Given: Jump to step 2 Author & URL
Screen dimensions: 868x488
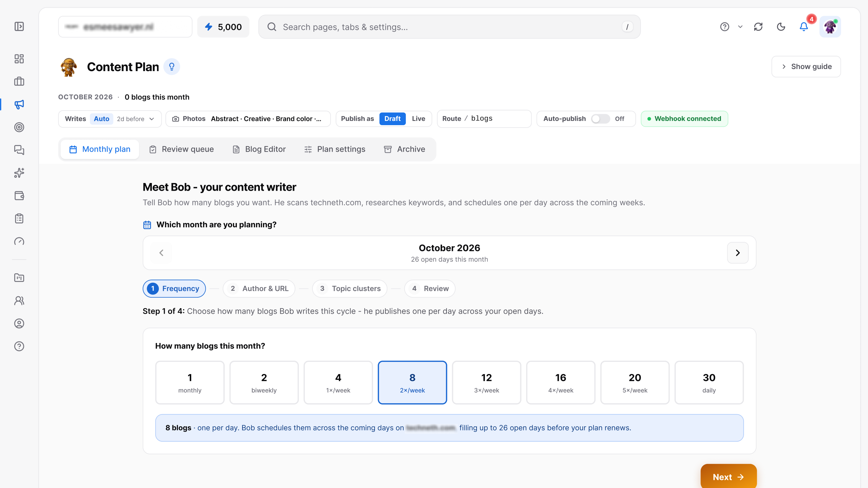Looking at the screenshot, I should tap(259, 289).
